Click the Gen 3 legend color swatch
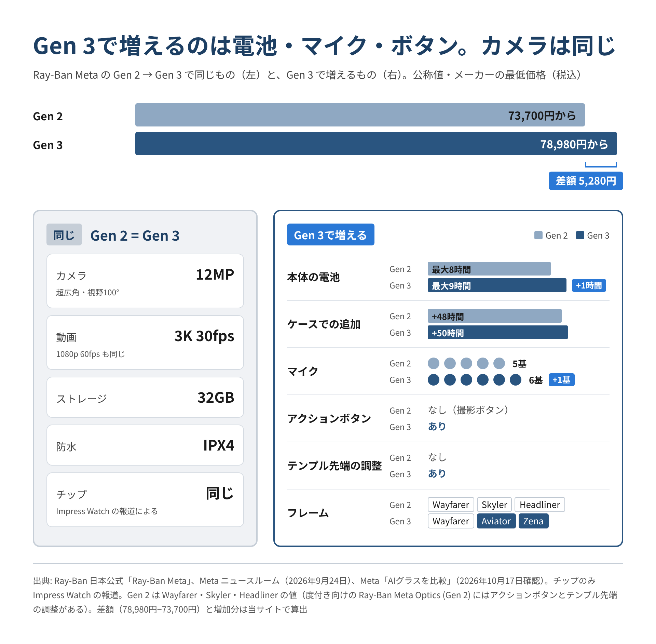 coord(580,235)
